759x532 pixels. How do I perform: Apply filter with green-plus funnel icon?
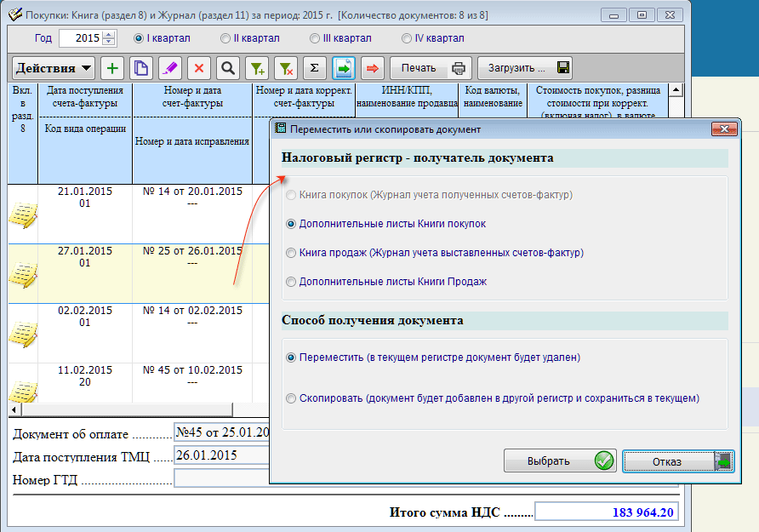tap(257, 68)
